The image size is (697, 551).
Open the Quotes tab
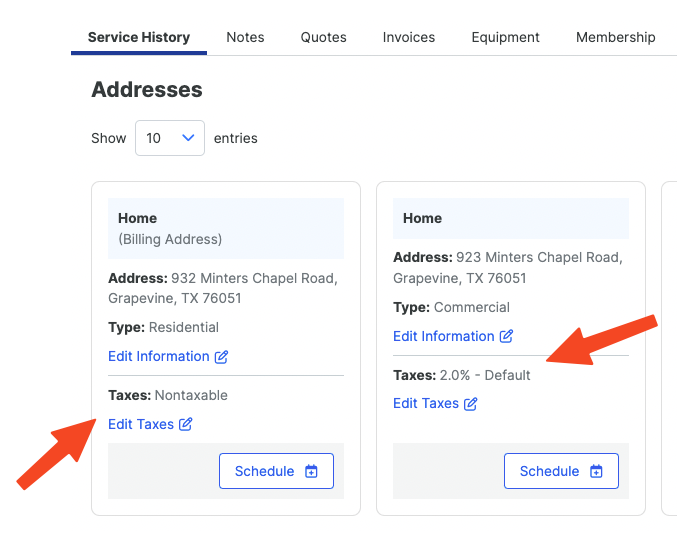point(324,37)
